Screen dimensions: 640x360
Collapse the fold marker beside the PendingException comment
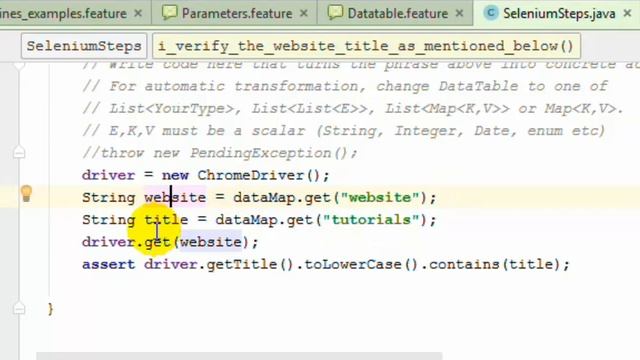19,153
